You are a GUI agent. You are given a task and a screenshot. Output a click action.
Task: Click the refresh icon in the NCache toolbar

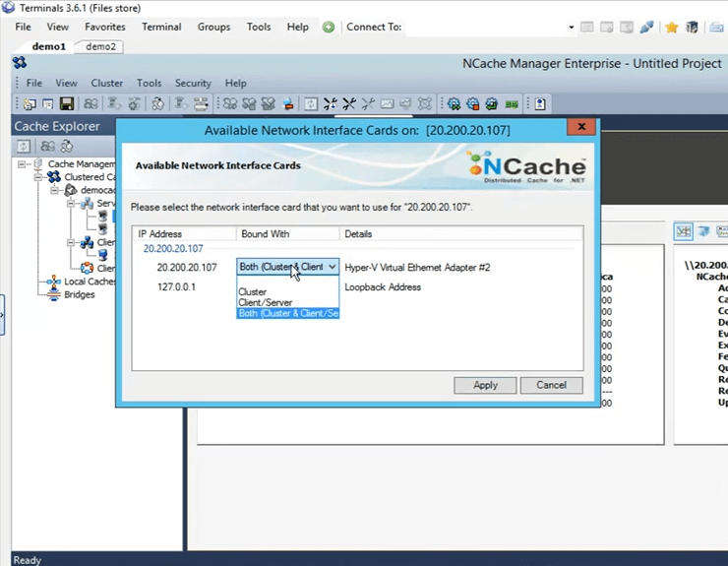[x=311, y=103]
